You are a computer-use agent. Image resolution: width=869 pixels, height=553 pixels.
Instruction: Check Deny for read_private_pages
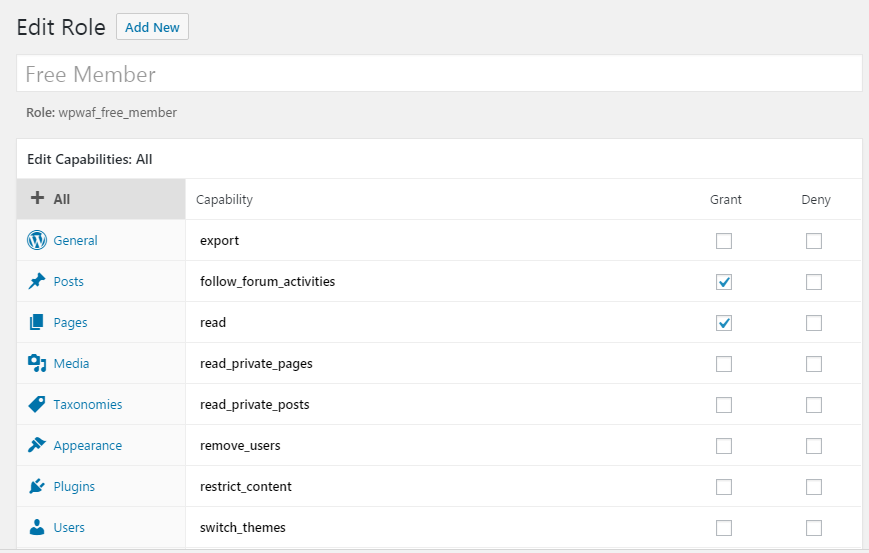click(814, 364)
